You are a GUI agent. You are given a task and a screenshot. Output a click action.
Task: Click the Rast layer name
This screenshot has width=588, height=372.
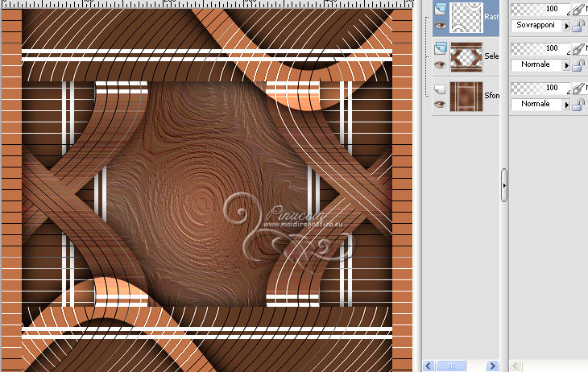(491, 17)
